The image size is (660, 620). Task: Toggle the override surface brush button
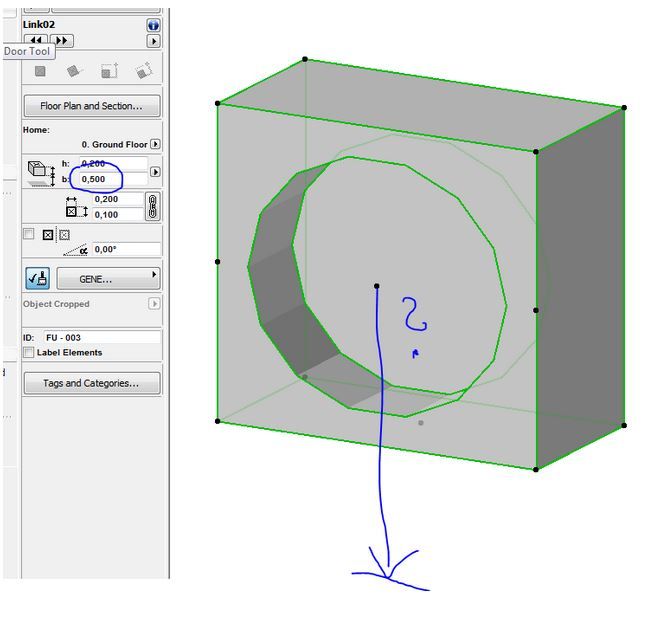[x=37, y=278]
